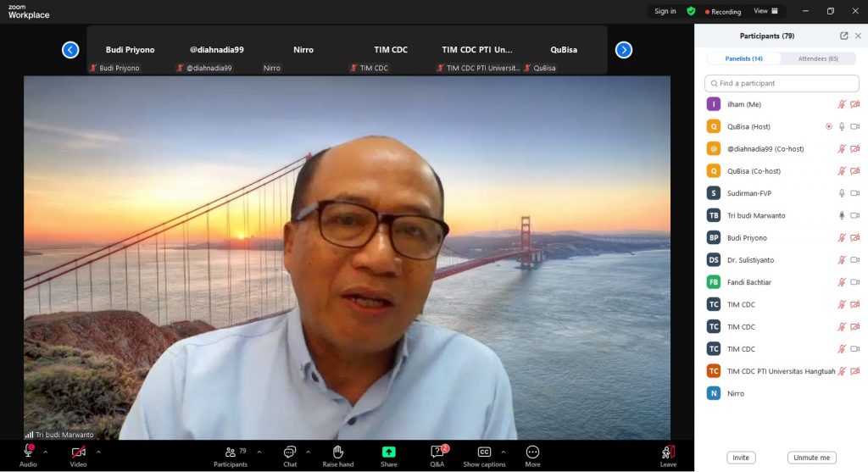
Task: Toggle the Audio mute microphone
Action: [x=28, y=453]
